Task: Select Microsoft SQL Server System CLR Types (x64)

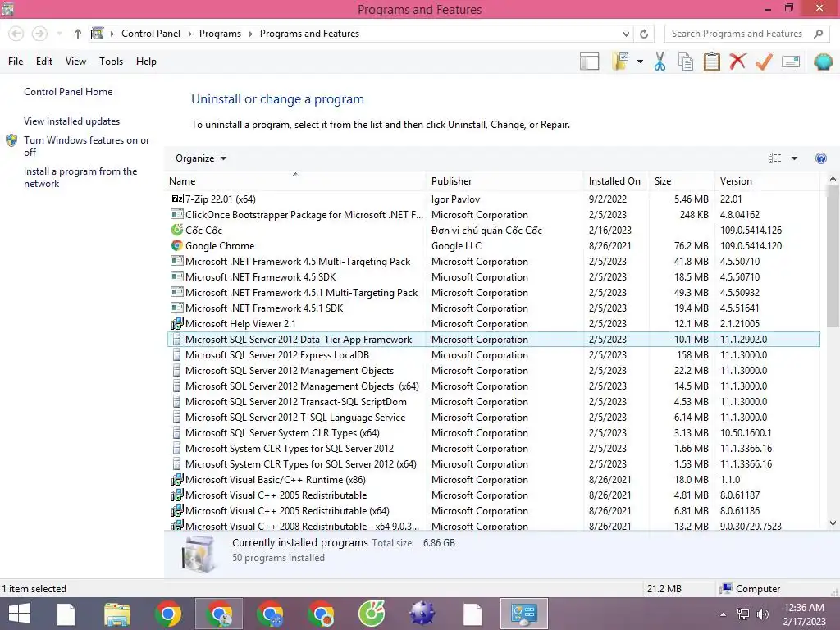Action: pyautogui.click(x=493, y=433)
